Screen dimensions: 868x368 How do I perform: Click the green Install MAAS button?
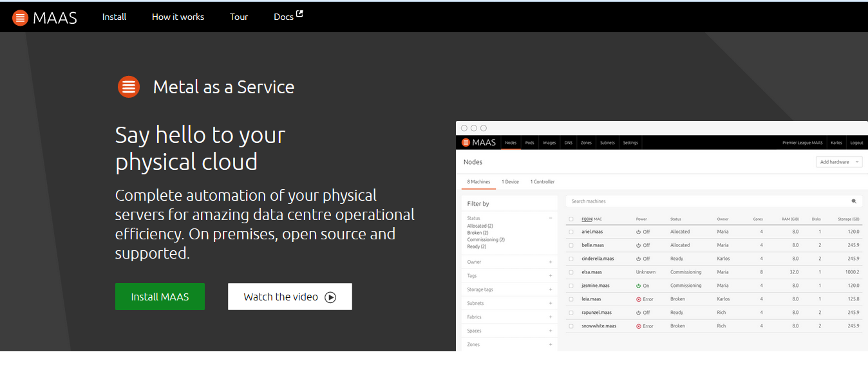tap(160, 297)
